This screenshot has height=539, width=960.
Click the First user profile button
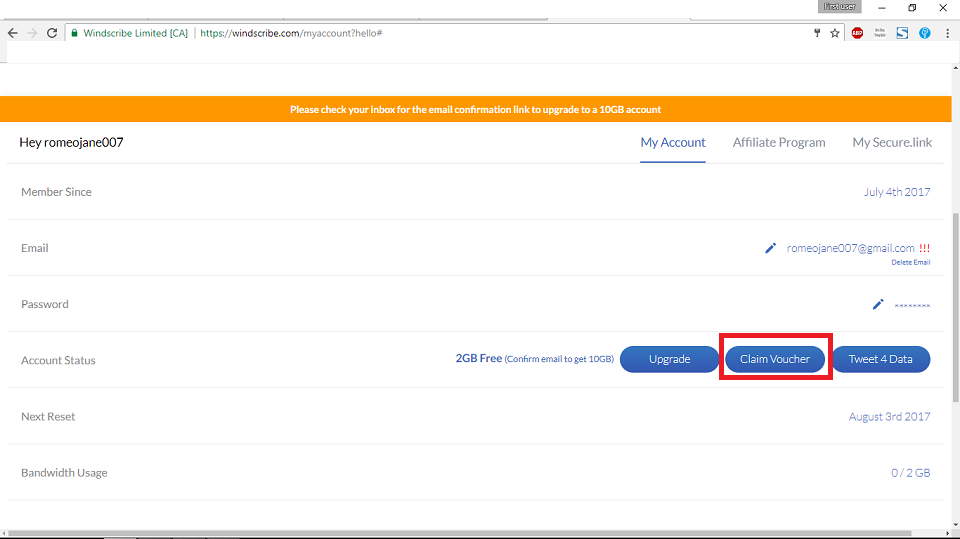[x=839, y=7]
